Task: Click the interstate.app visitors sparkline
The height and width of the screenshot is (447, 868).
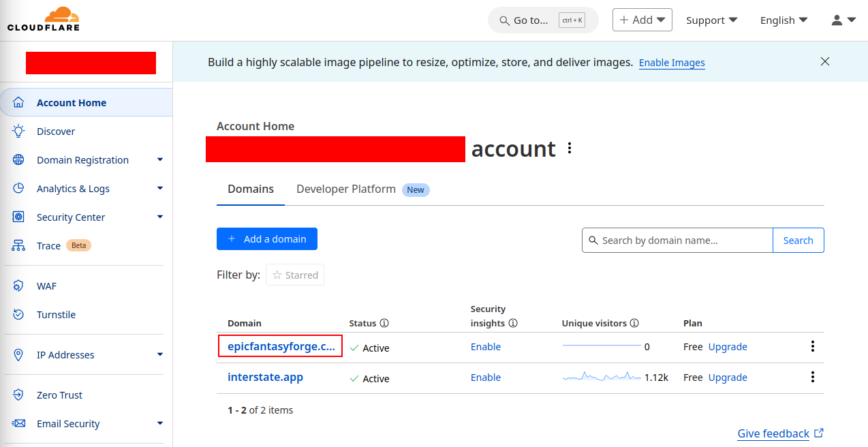Action: point(602,376)
